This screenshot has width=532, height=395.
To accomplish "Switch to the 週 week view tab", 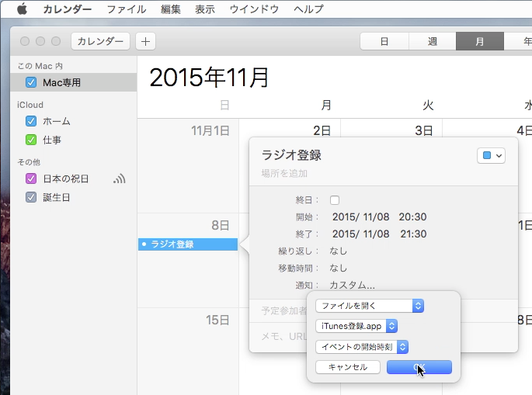I will pos(432,42).
